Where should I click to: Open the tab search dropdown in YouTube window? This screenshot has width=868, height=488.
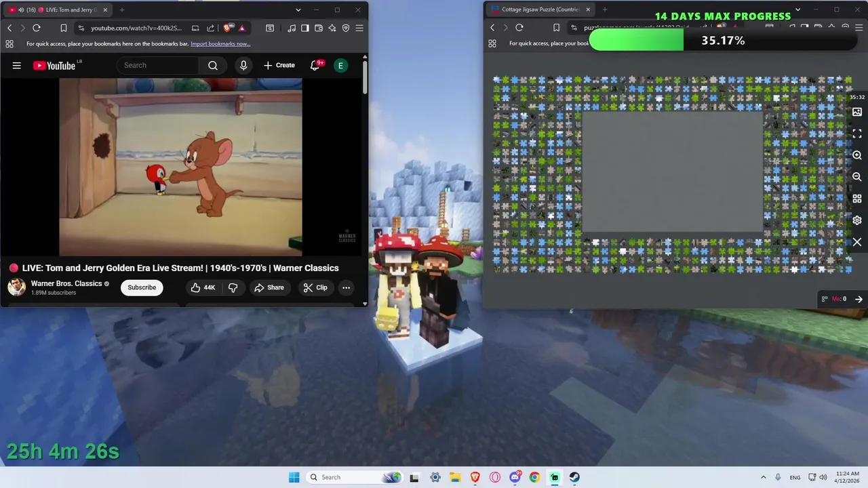pos(298,10)
